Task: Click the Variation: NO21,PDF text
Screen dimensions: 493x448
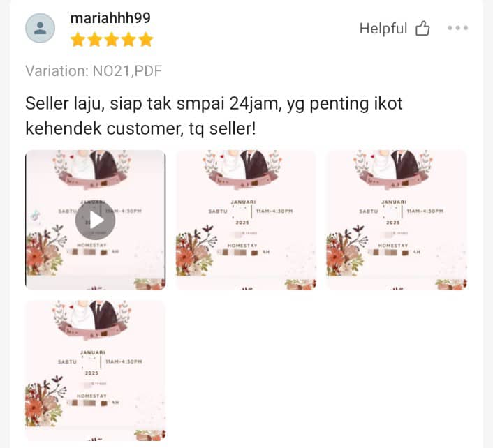Action: (x=94, y=71)
